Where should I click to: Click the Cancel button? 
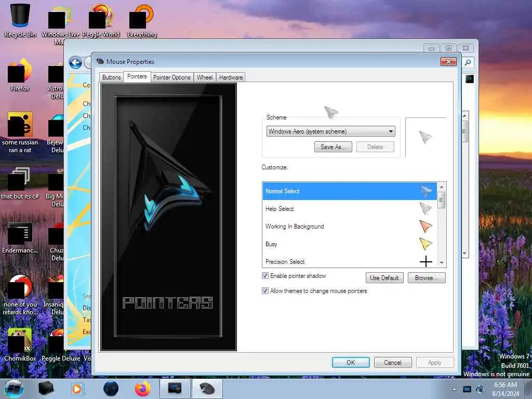[x=393, y=362]
